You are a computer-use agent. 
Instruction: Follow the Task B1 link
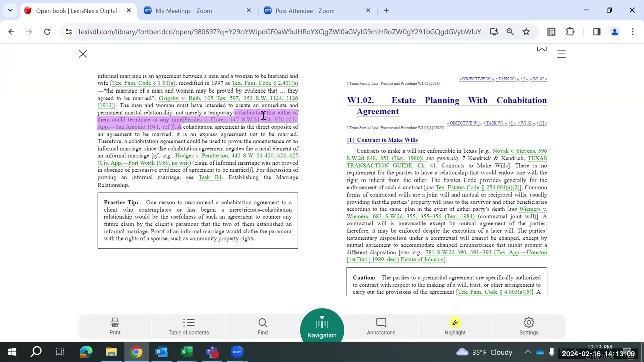(x=210, y=177)
